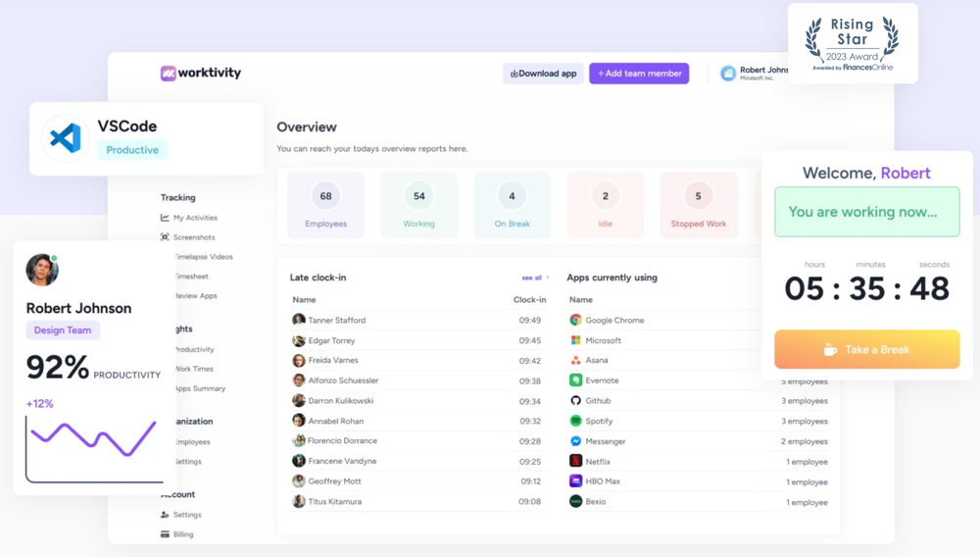Viewport: 980px width, 557px height.
Task: Click Github's 3 employees count
Action: coord(805,401)
